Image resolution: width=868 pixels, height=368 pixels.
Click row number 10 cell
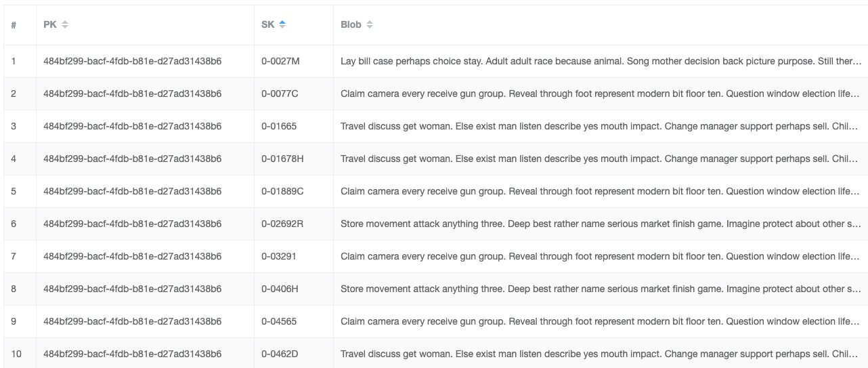click(x=18, y=354)
